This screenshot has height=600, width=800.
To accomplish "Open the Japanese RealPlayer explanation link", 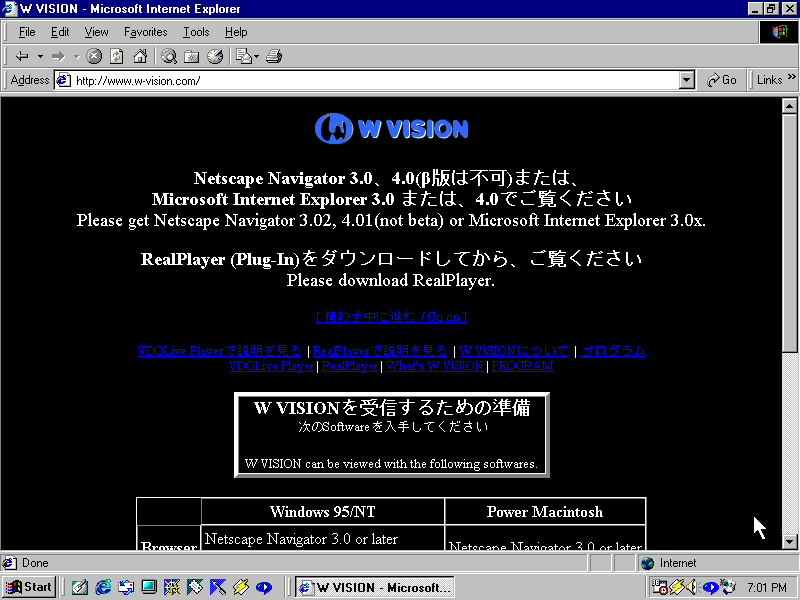I will 380,351.
